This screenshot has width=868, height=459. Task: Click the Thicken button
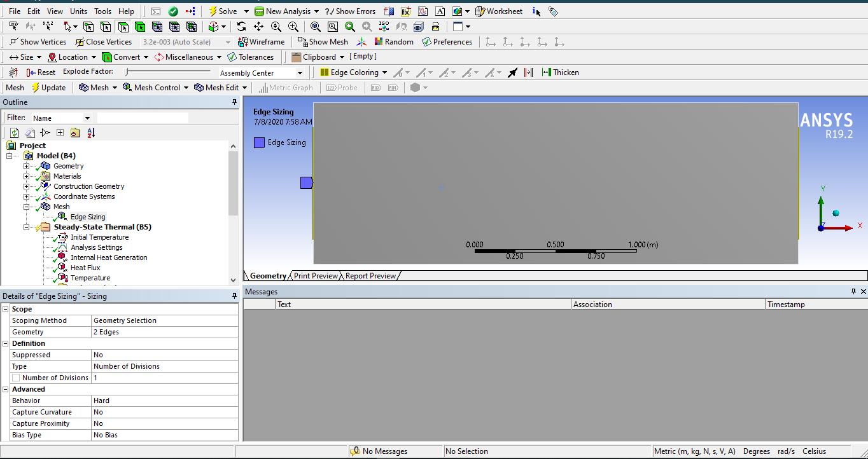(560, 72)
